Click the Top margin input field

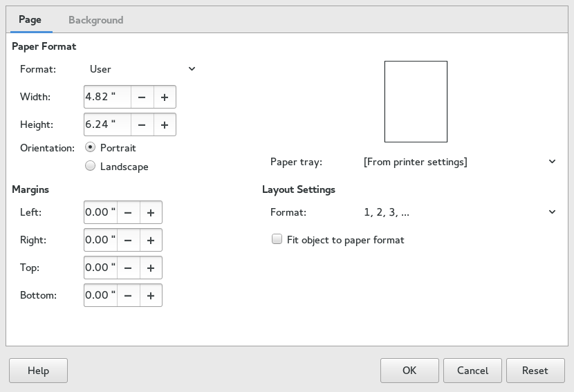tap(101, 268)
